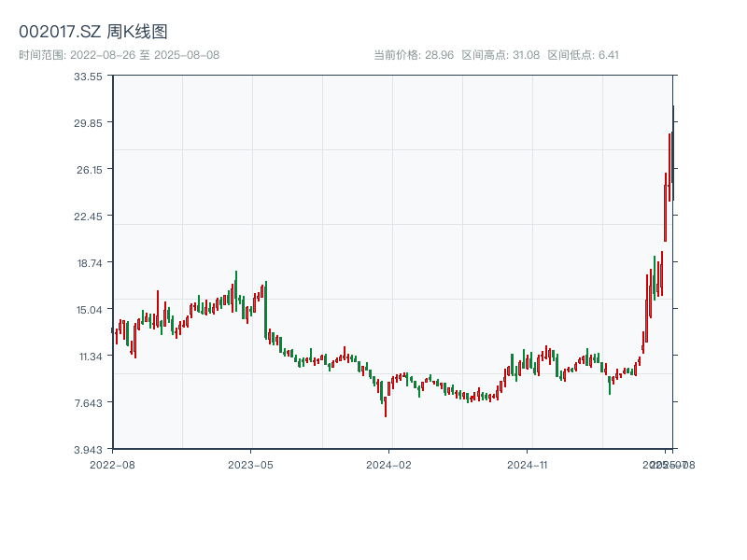This screenshot has height=560, width=747.
Task: Select the 2022-08 x-axis date label
Action: tap(112, 464)
